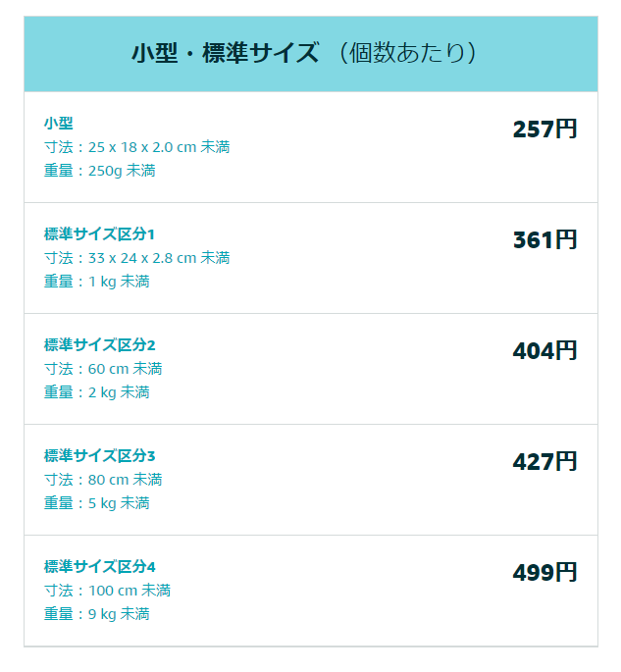Click the 25 x 18 x 2.0 cm dimension text
The height and width of the screenshot is (672, 621).
136,147
